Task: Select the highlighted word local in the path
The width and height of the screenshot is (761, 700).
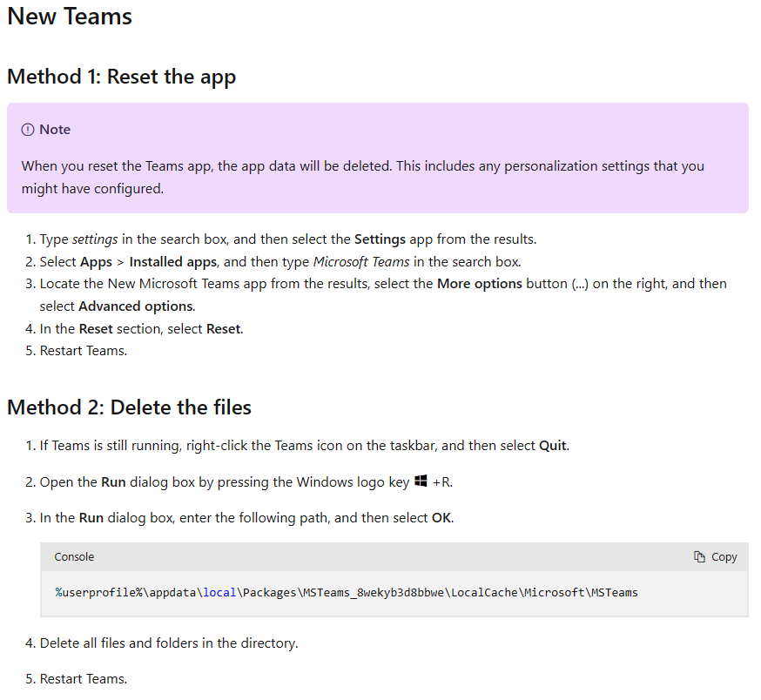Action: click(219, 592)
